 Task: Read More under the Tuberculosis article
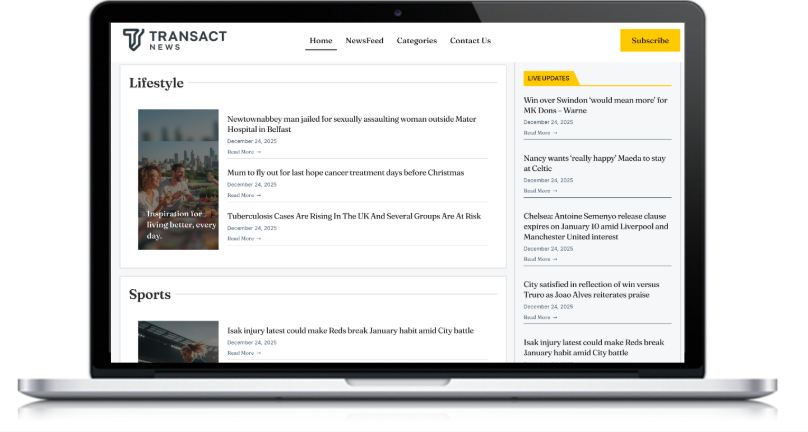tap(243, 238)
